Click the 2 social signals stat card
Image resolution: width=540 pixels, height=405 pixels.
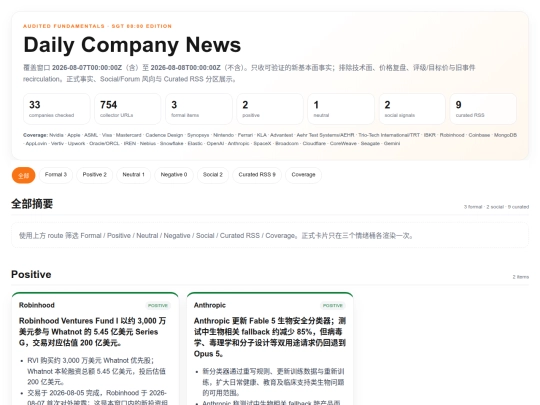click(412, 109)
